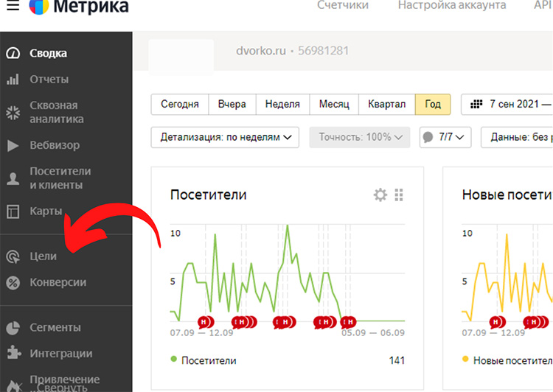This screenshot has width=553, height=392.
Task: Expand Детализация: по неделям dropdown
Action: [225, 137]
